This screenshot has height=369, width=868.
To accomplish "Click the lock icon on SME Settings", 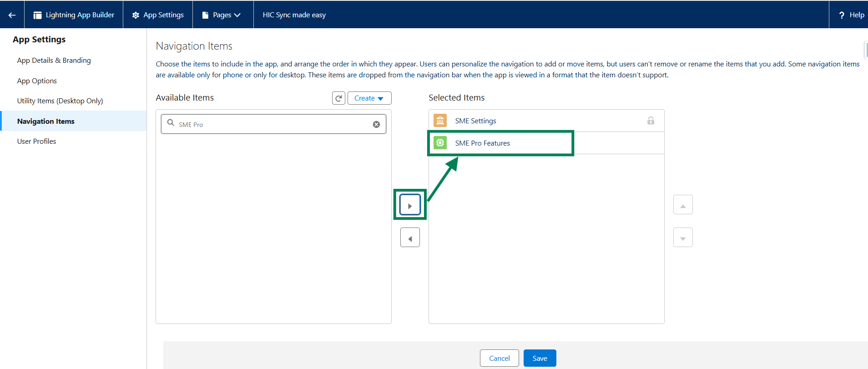I will (x=651, y=121).
